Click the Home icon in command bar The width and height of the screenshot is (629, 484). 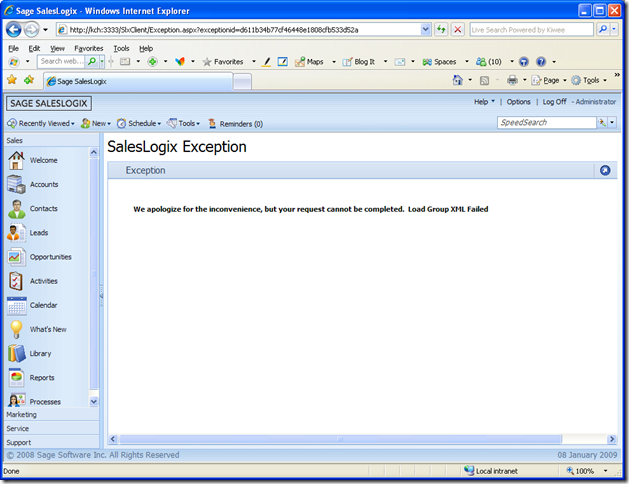coord(457,80)
